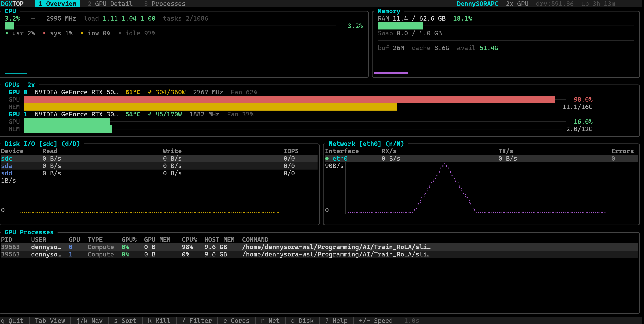Click the drv:591.86 driver version
Image resolution: width=644 pixels, height=324 pixels.
point(555,4)
